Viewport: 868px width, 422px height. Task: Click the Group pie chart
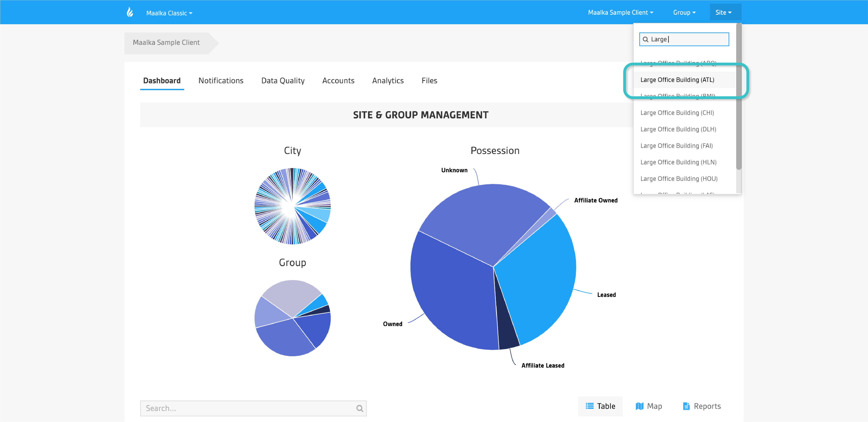pyautogui.click(x=292, y=318)
